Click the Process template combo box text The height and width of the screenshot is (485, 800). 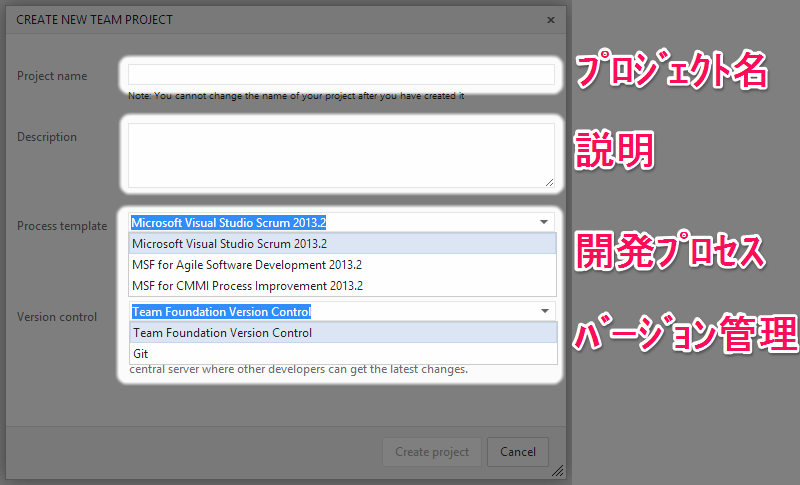pos(229,222)
